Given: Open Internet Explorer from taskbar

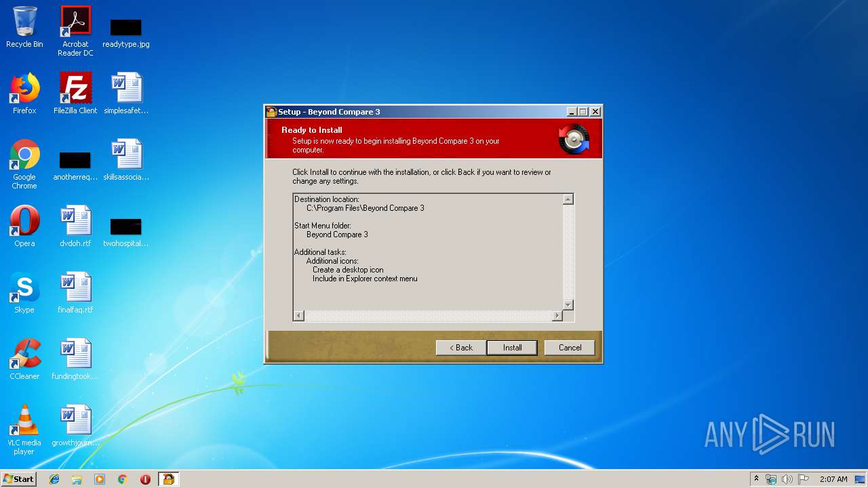Looking at the screenshot, I should pyautogui.click(x=54, y=479).
